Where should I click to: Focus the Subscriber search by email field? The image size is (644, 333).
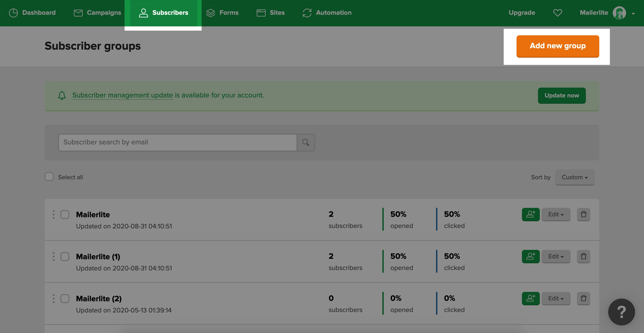point(178,142)
